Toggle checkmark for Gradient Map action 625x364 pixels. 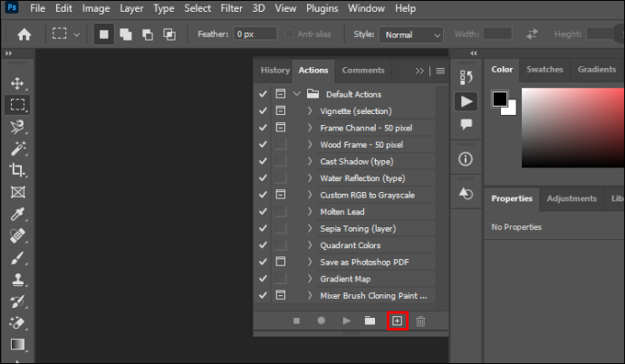tap(263, 278)
